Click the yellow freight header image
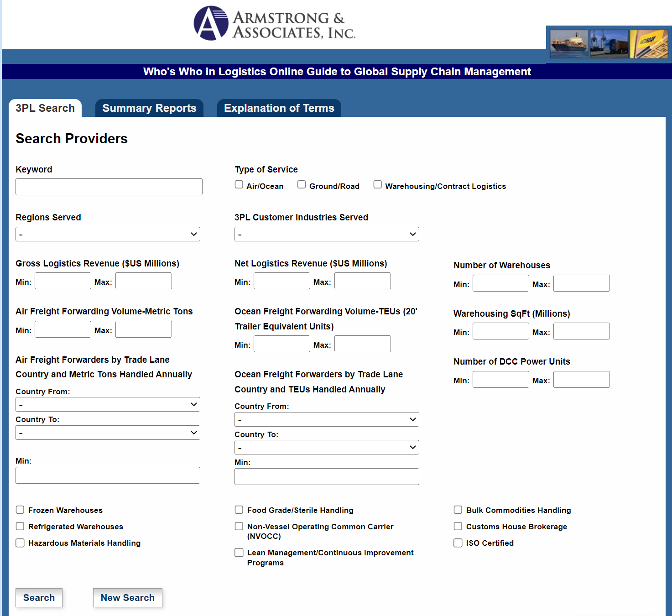The height and width of the screenshot is (616, 672). click(x=649, y=44)
